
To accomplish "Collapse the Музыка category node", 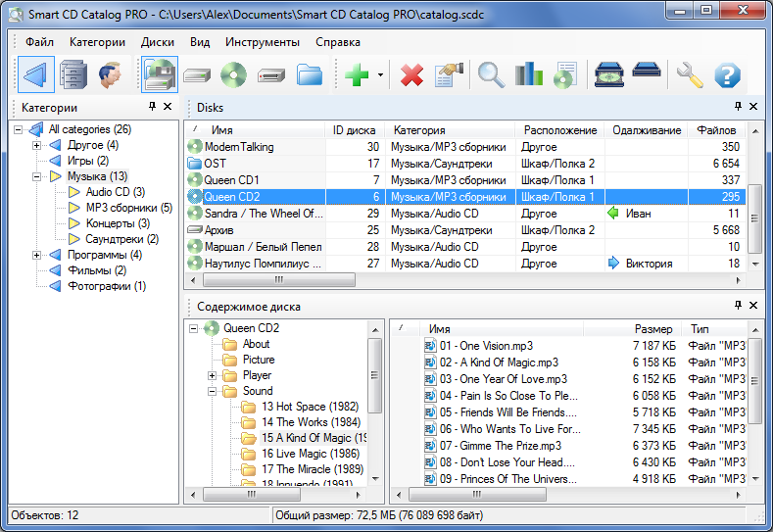I will pyautogui.click(x=36, y=176).
